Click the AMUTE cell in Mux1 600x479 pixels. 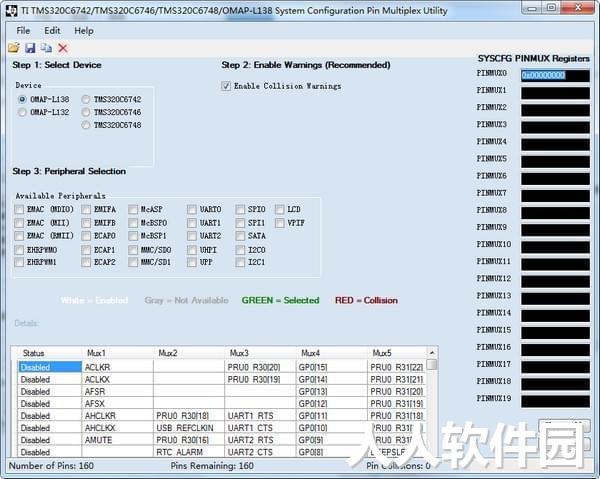(117, 440)
